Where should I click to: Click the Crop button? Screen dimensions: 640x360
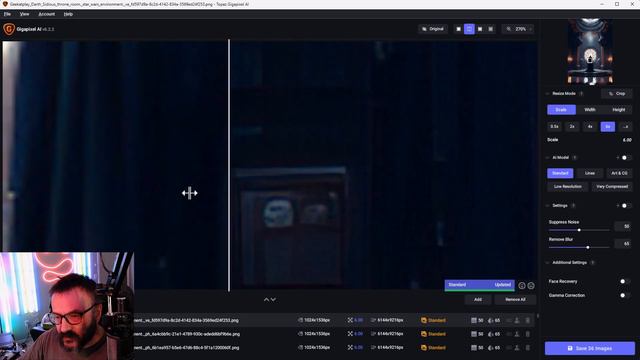click(x=617, y=93)
